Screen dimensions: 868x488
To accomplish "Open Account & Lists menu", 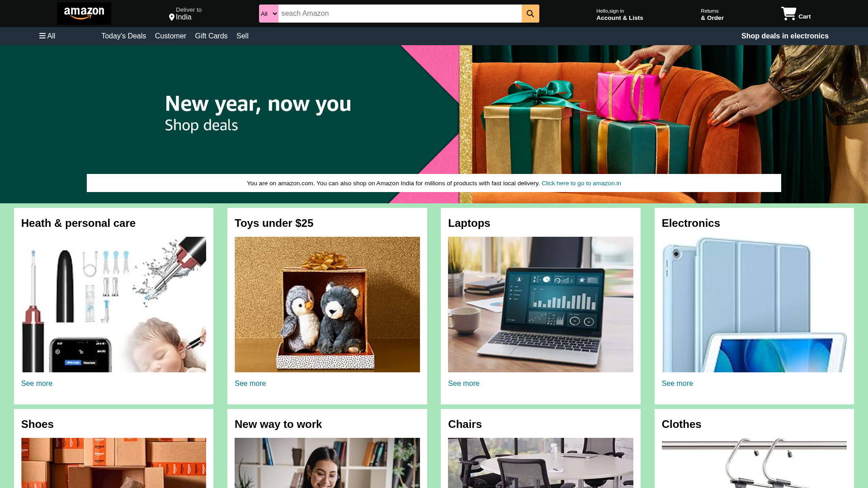I will [619, 14].
